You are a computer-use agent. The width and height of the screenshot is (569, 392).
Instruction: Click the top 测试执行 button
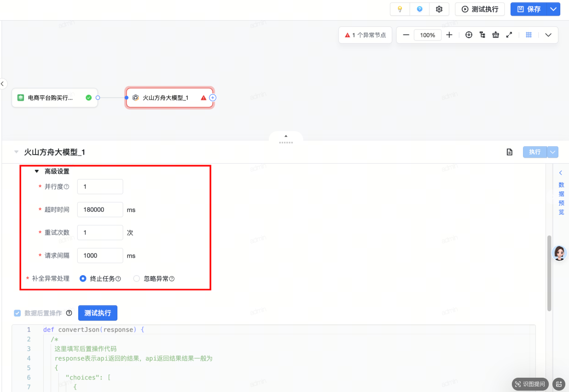click(480, 9)
